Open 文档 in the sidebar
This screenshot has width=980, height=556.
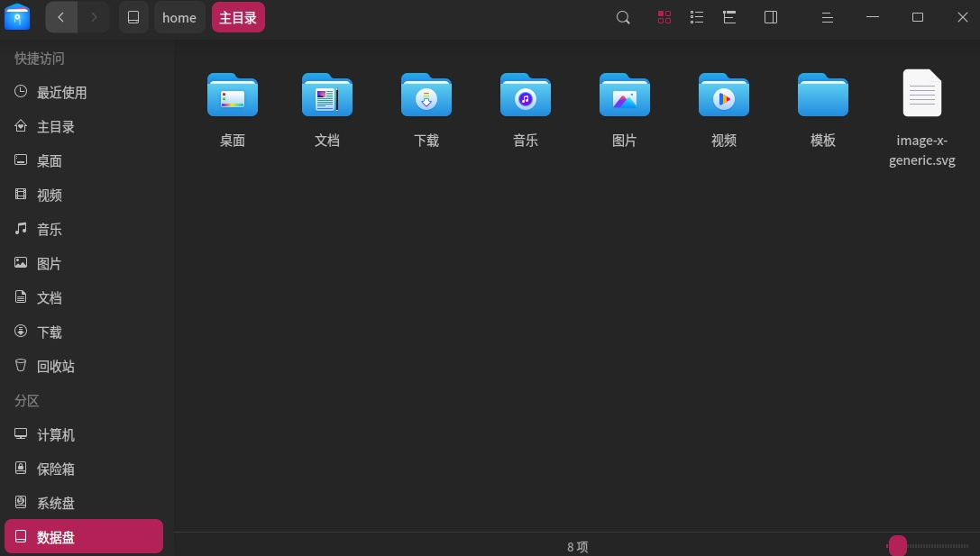point(84,298)
